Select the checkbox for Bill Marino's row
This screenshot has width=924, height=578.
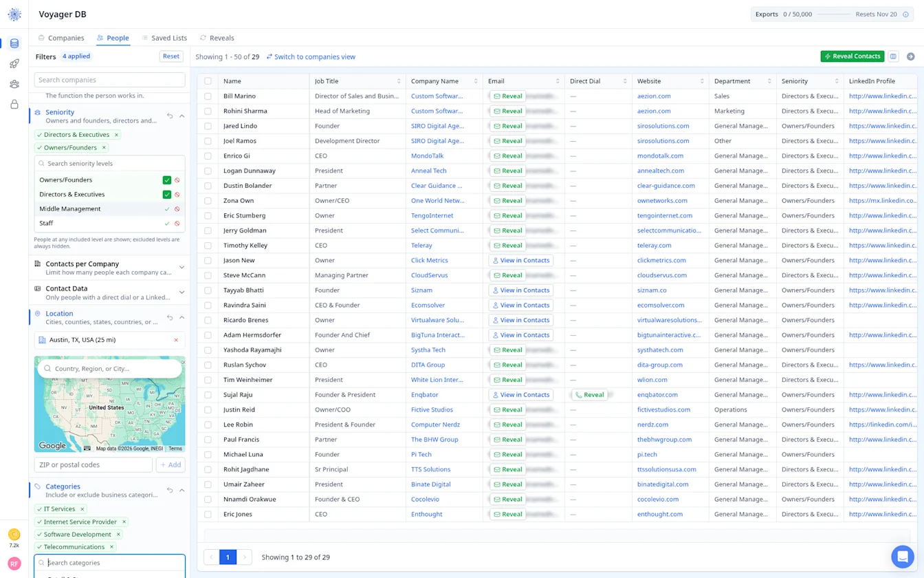[x=208, y=96]
